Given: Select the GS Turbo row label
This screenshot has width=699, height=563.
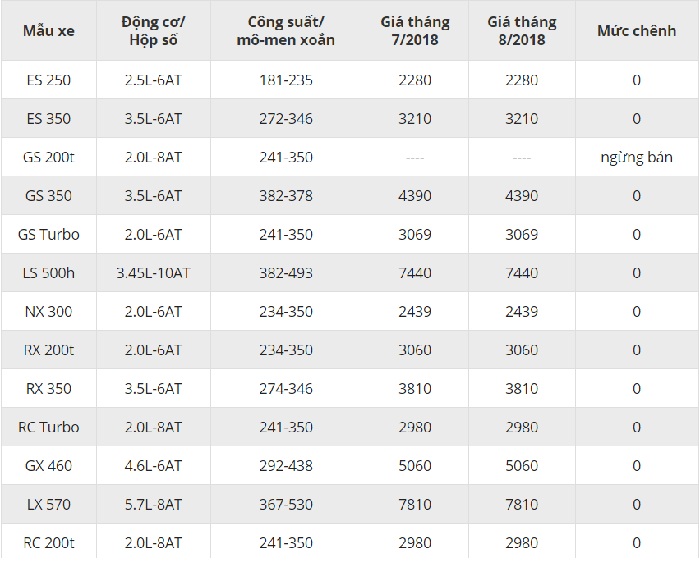Looking at the screenshot, I should click(48, 235).
